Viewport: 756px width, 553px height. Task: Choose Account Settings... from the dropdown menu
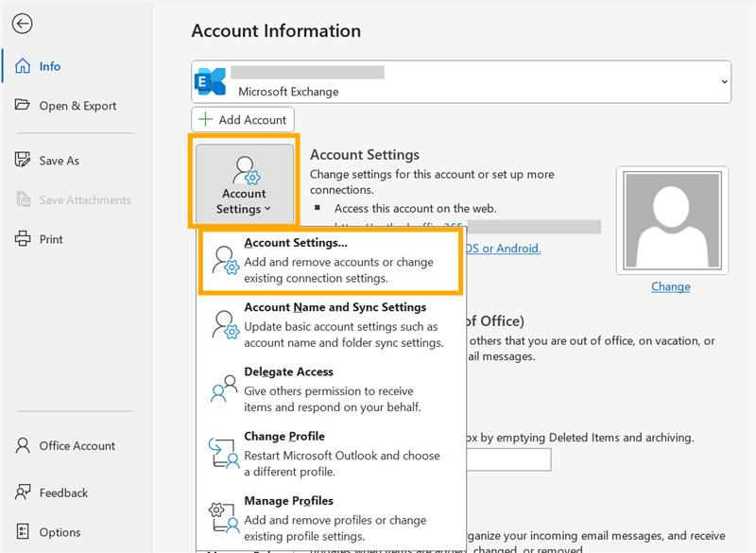point(331,260)
